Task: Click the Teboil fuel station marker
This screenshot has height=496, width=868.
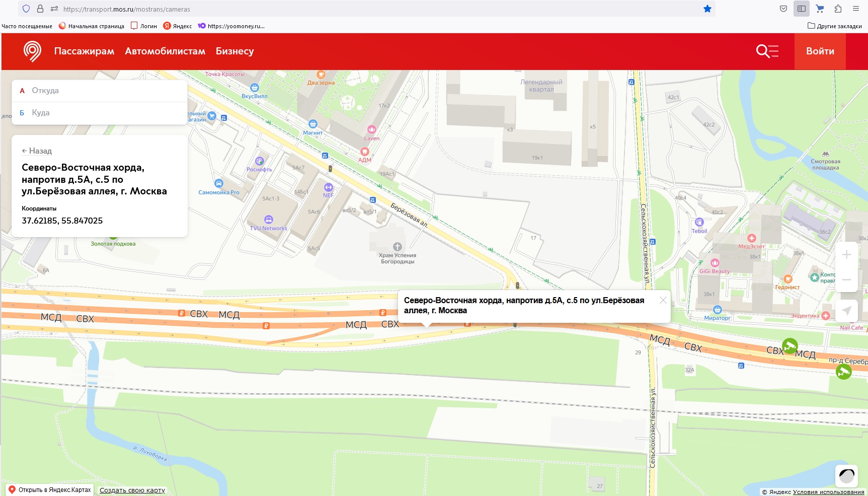Action: pyautogui.click(x=699, y=222)
